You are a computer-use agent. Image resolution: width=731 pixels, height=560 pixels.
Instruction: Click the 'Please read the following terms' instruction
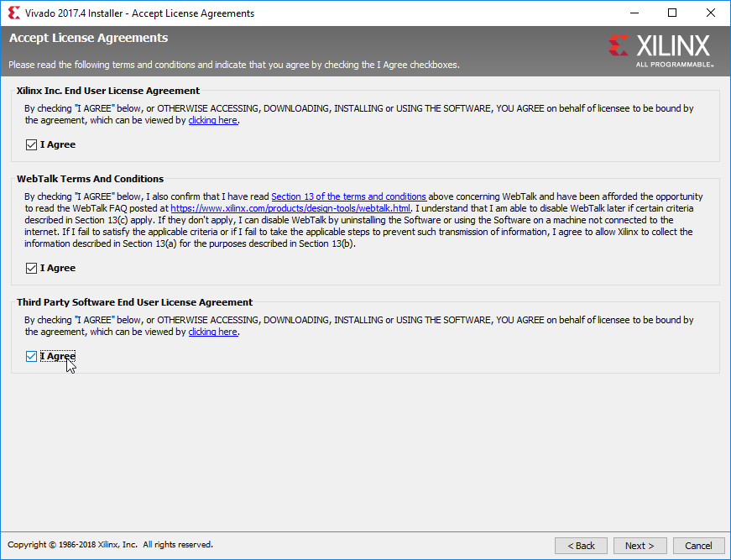tap(234, 65)
